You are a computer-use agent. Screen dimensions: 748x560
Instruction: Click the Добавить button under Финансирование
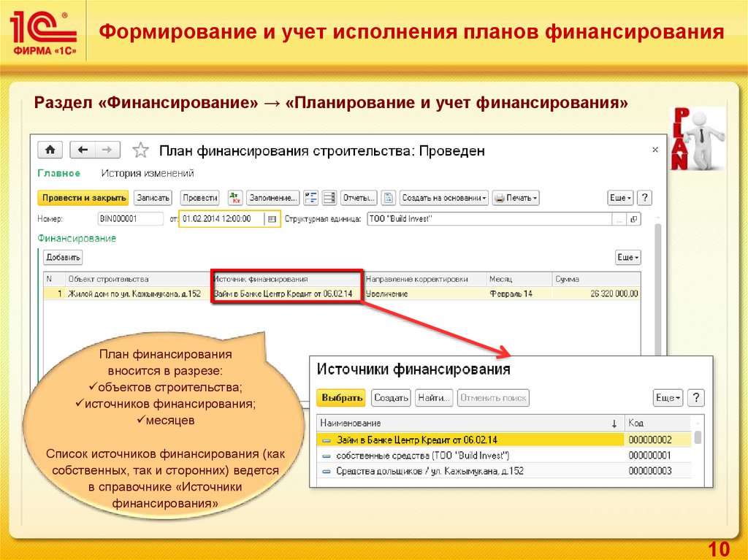coord(64,258)
